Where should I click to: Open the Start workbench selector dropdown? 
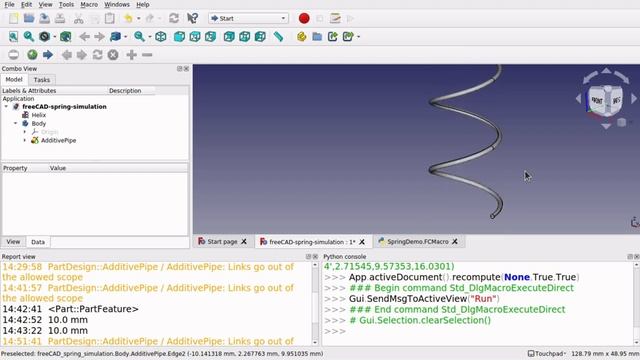[x=248, y=18]
